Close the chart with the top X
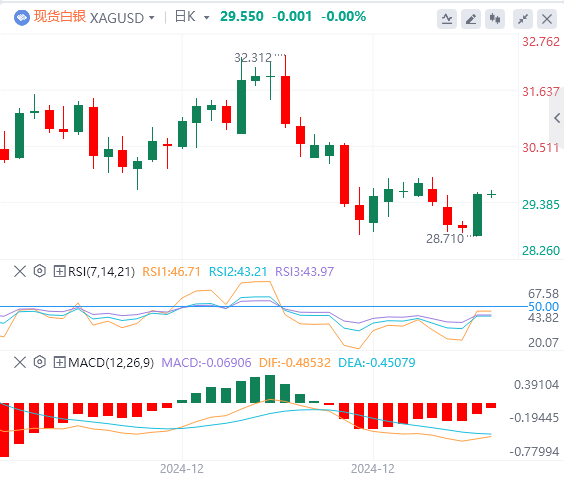Screen dimensions: 564x481 tap(547, 19)
